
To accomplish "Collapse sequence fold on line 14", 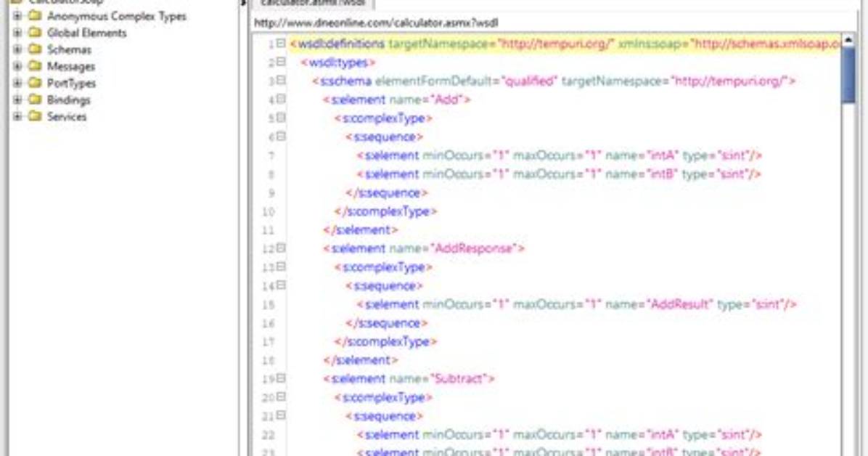I will pos(281,285).
